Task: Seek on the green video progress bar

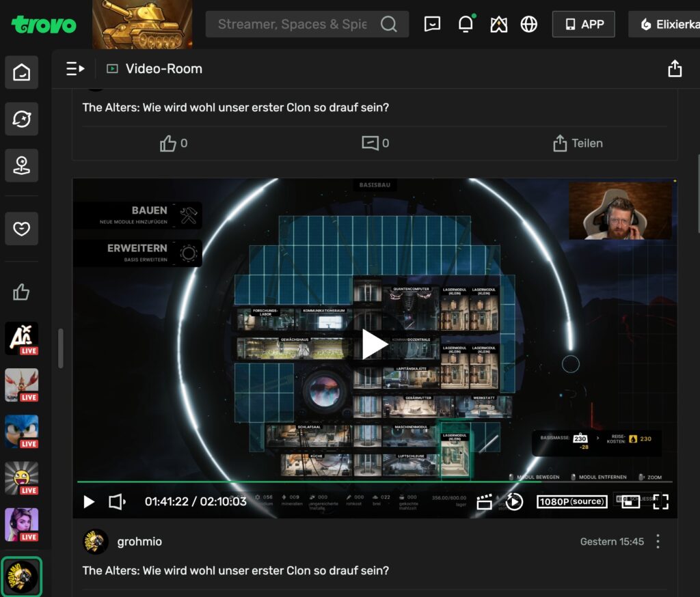Action: (375, 482)
